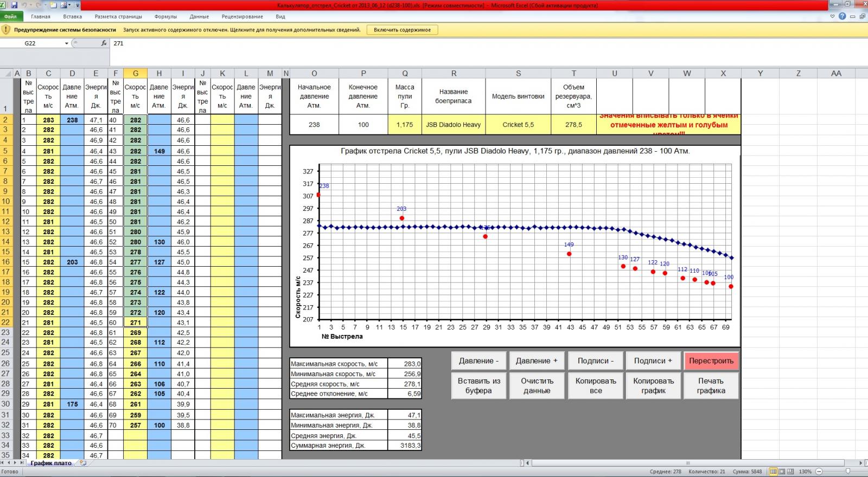Minimize the workbook window in the ribbon corner
This screenshot has height=477, width=868.
pyautogui.click(x=853, y=16)
